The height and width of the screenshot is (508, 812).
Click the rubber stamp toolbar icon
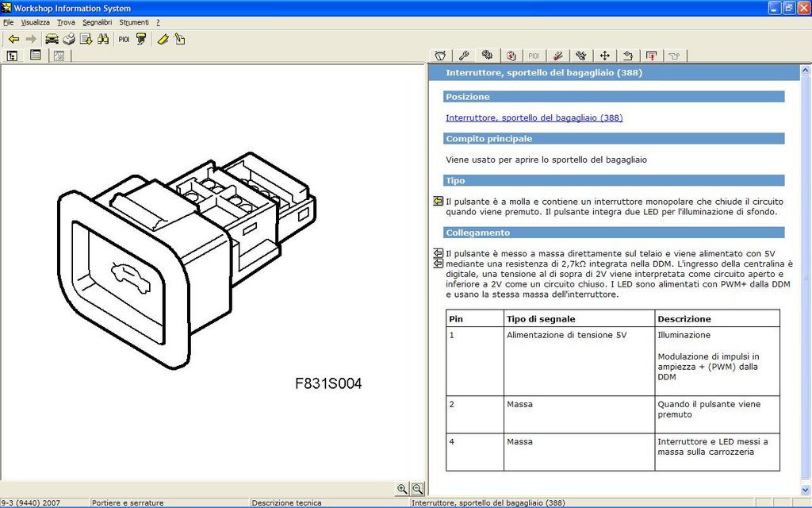[141, 39]
